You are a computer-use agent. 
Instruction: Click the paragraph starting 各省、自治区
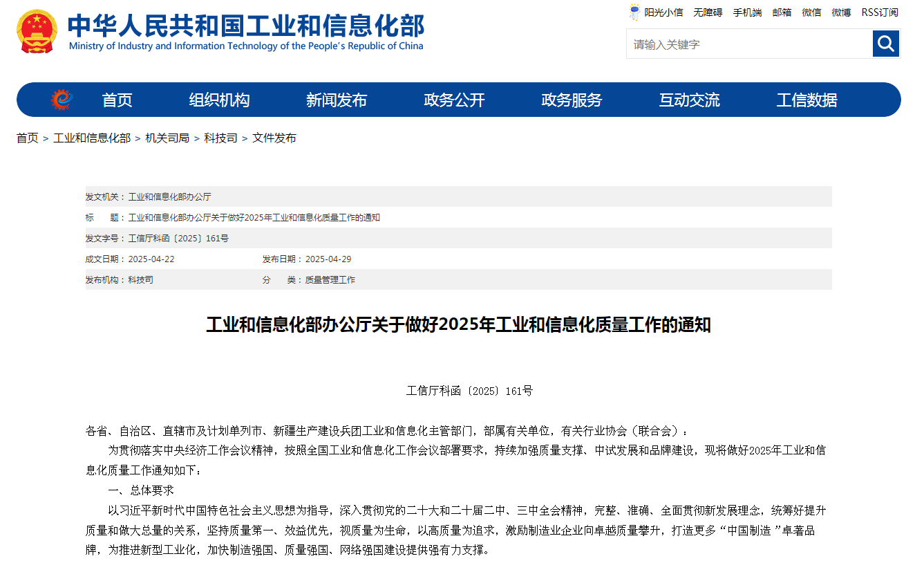[x=387, y=430]
